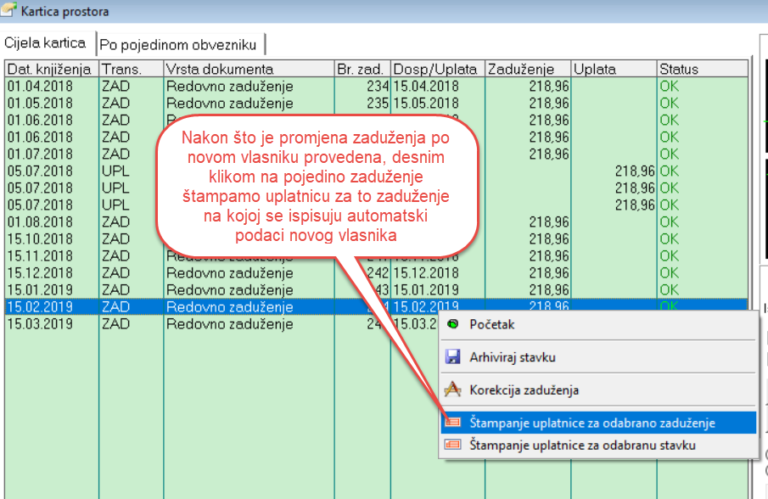Viewport: 768px width, 499px height.
Task: Select Arhiviraj stavku from context menu
Action: pos(512,357)
